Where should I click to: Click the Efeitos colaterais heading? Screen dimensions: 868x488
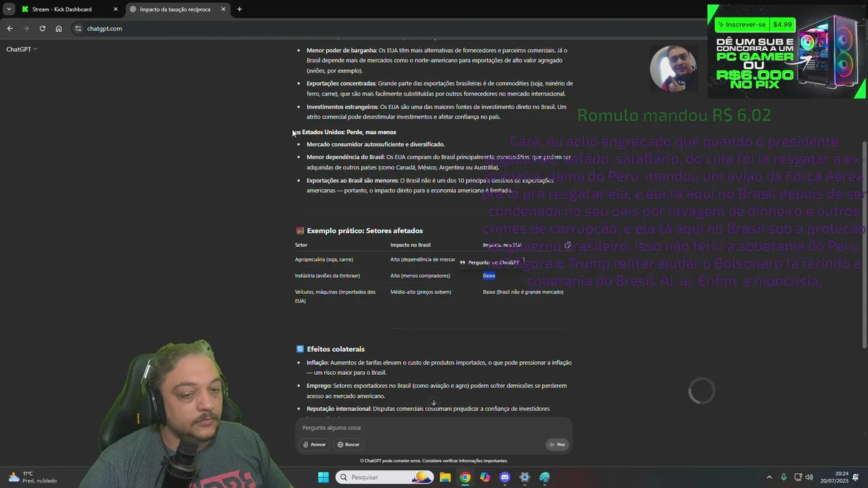[x=330, y=349]
